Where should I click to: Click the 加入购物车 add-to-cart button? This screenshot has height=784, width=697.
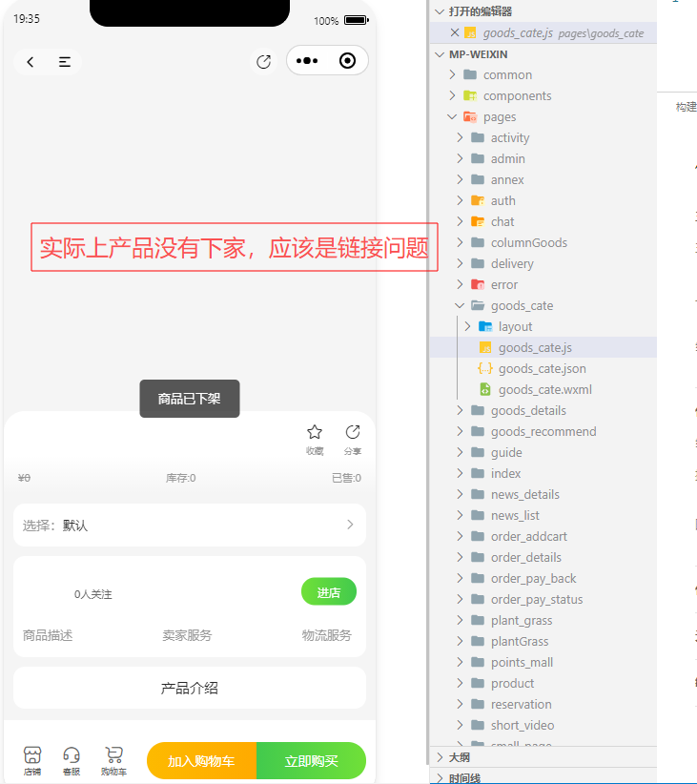(x=201, y=761)
